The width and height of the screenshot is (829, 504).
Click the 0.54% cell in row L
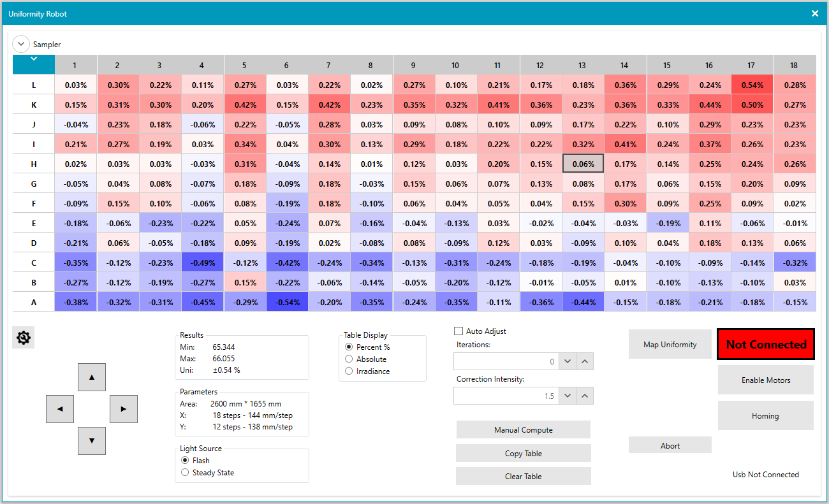[752, 85]
